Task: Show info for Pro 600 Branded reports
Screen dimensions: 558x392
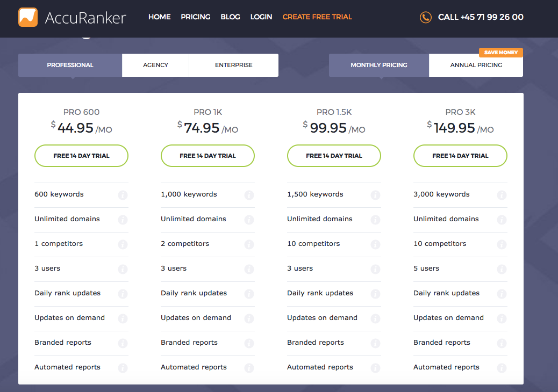Action: tap(123, 343)
